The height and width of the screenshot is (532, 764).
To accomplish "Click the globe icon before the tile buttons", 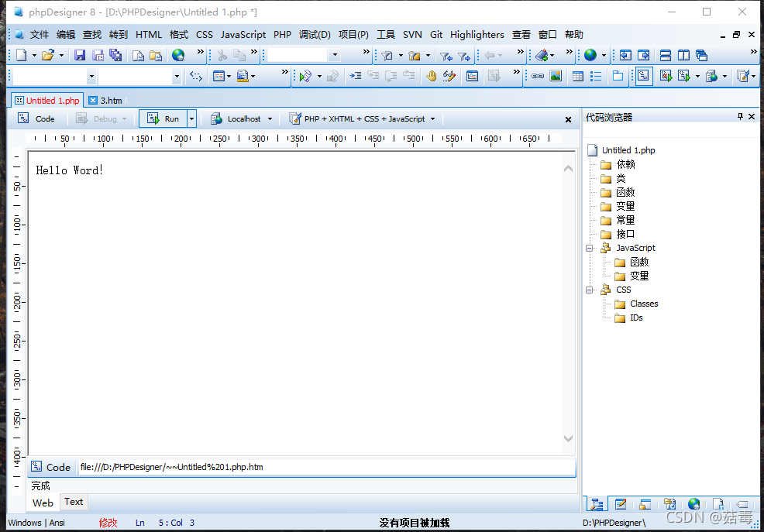I will tap(590, 55).
